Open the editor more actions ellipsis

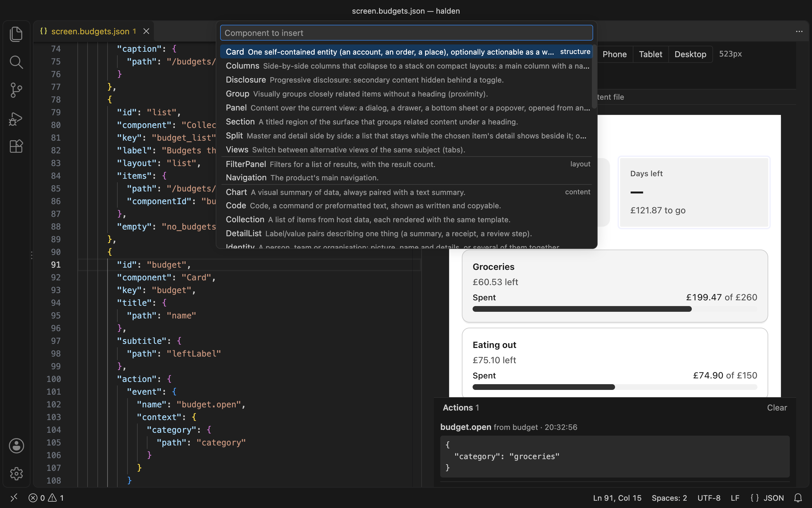click(799, 31)
